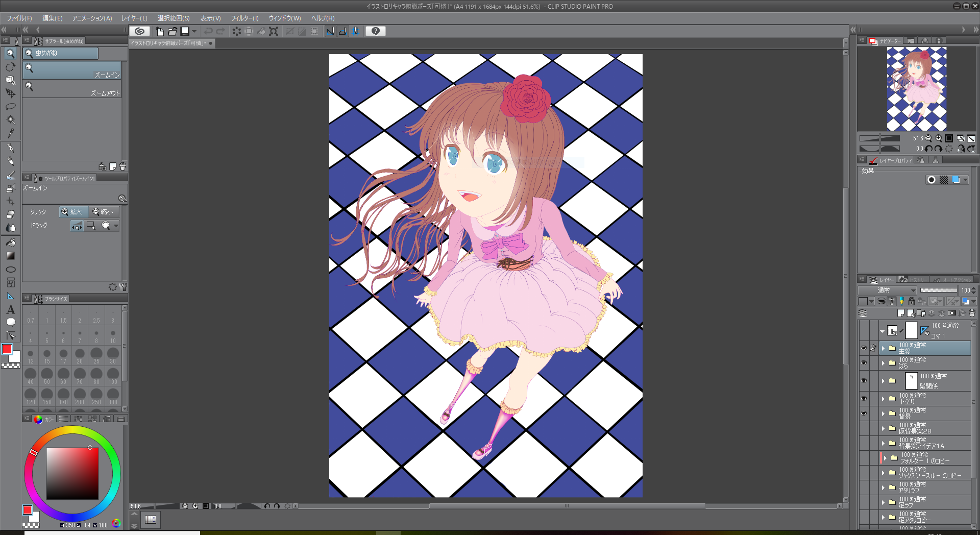
Task: Select the Operation (3D object) tool
Action: [x=10, y=80]
